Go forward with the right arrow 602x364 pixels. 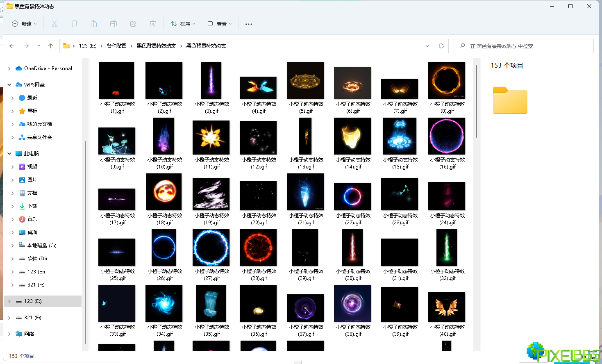tap(26, 46)
